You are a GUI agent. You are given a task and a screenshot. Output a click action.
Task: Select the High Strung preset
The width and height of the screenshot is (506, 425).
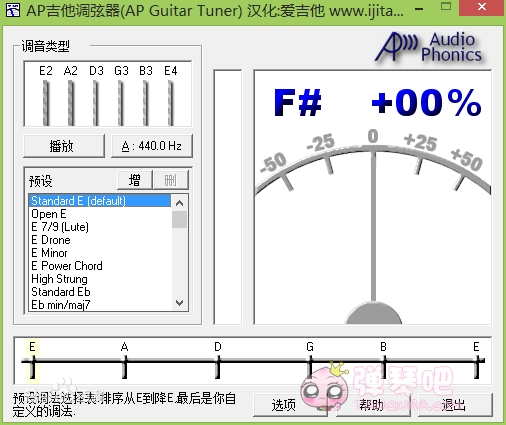coord(100,279)
